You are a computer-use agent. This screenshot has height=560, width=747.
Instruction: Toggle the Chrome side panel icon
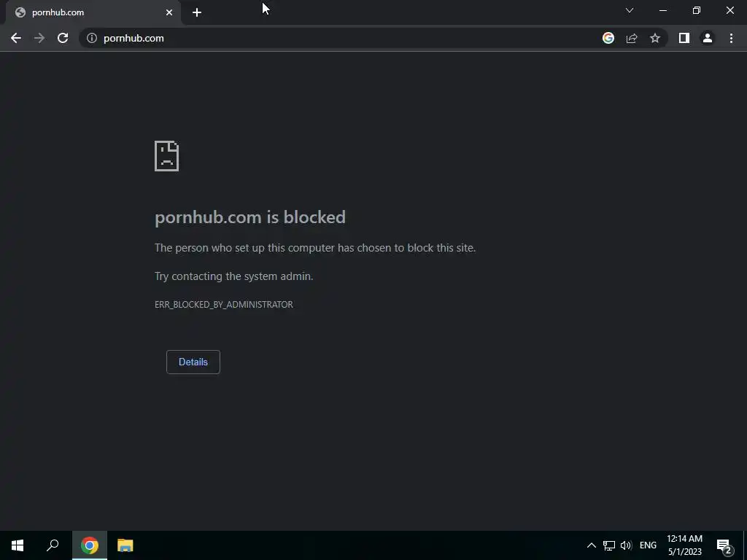pos(684,38)
